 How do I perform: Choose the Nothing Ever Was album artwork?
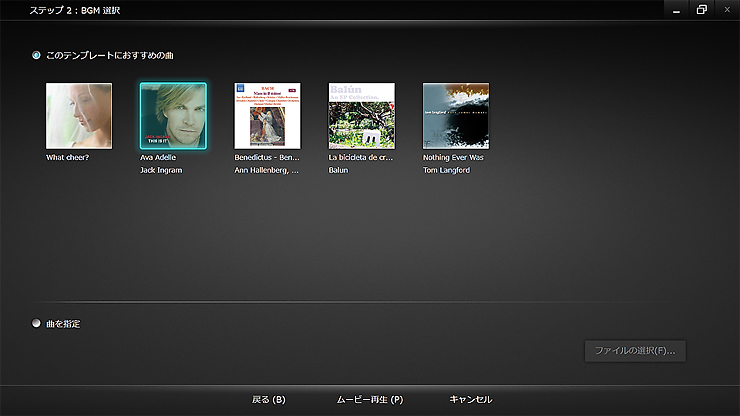click(455, 116)
